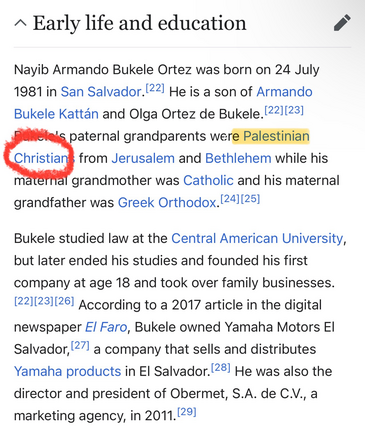
Task: Click the highlighted Palestinian link
Action: [x=276, y=136]
